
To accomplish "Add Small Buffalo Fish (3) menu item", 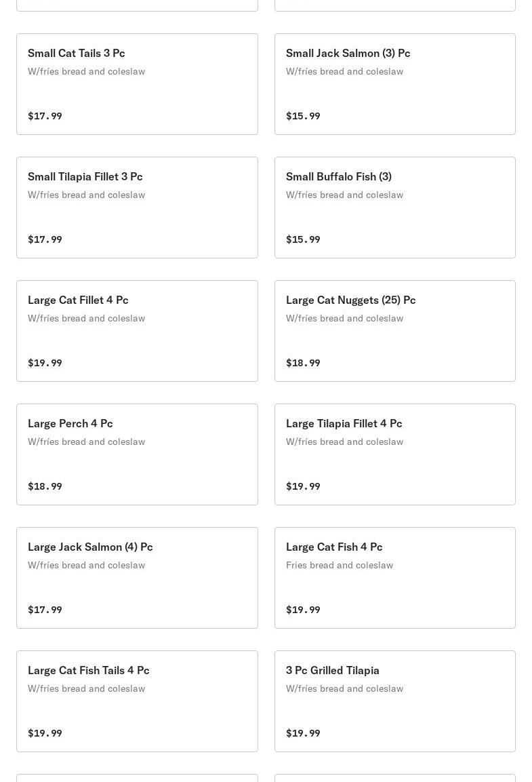I will (394, 208).
